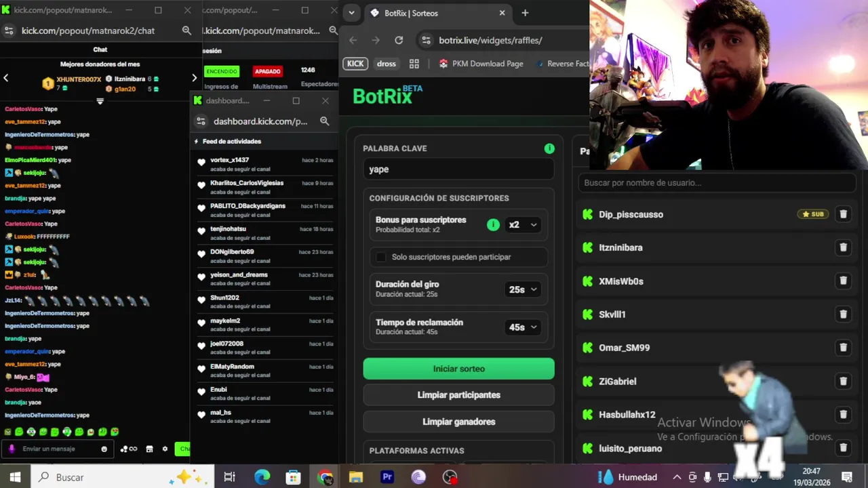This screenshot has height=488, width=868.
Task: Click Limpiar participantes button
Action: (x=458, y=395)
